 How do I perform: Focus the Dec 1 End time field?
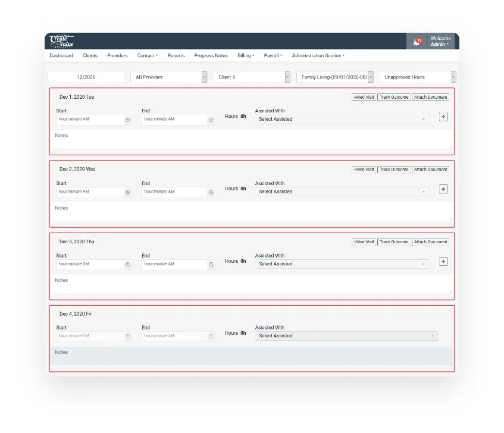tap(174, 120)
